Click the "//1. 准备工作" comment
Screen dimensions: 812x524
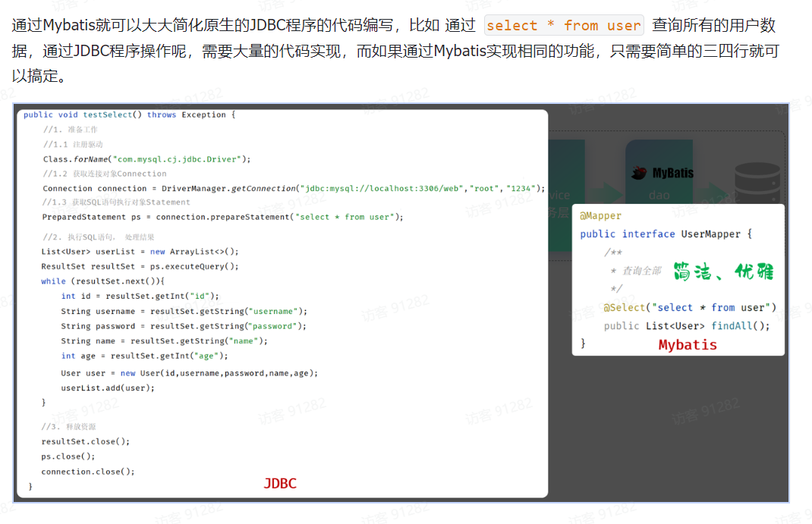[71, 130]
